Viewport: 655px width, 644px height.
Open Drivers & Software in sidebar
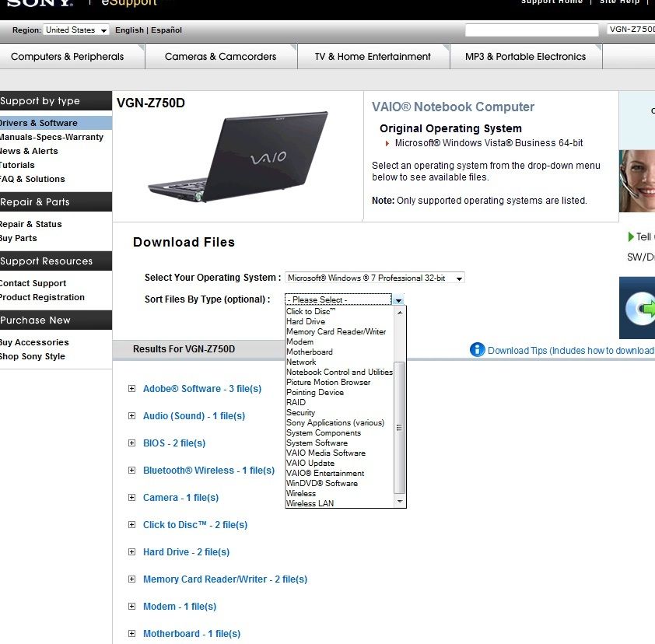pyautogui.click(x=55, y=123)
